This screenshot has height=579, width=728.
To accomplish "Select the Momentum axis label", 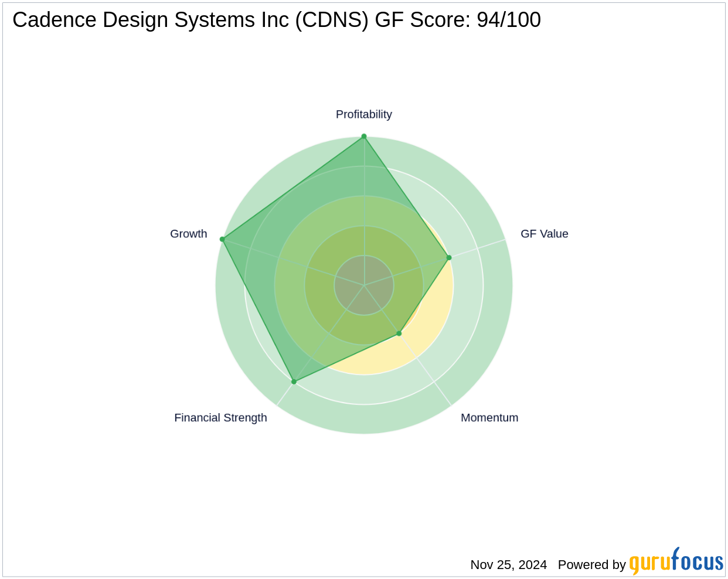I will pyautogui.click(x=489, y=418).
